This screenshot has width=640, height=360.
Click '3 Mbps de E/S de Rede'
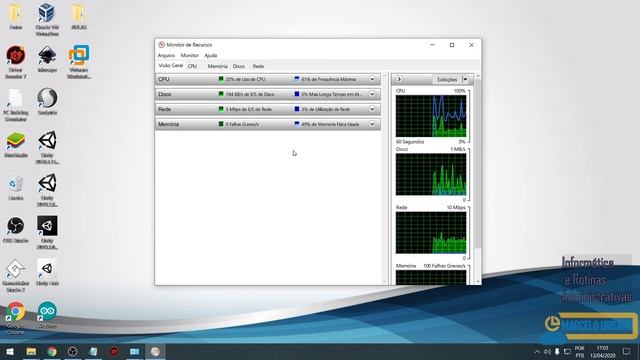(x=249, y=109)
